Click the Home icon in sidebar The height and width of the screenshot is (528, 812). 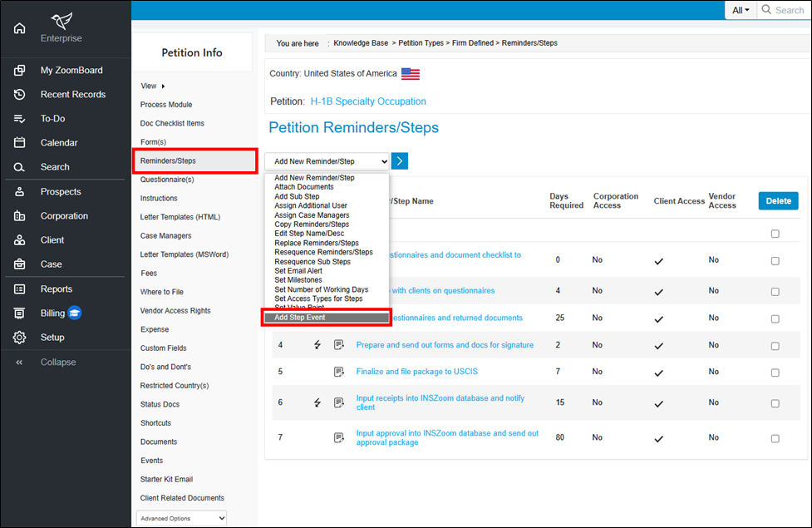[x=20, y=28]
